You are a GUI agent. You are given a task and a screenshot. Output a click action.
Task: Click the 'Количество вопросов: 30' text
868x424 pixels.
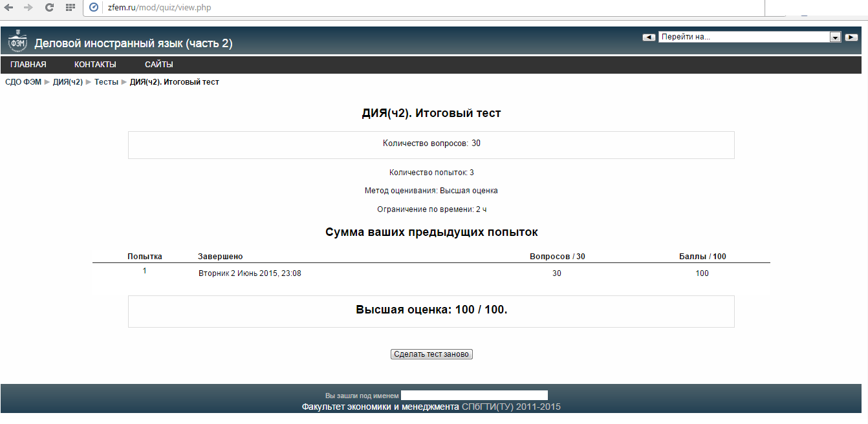point(431,143)
